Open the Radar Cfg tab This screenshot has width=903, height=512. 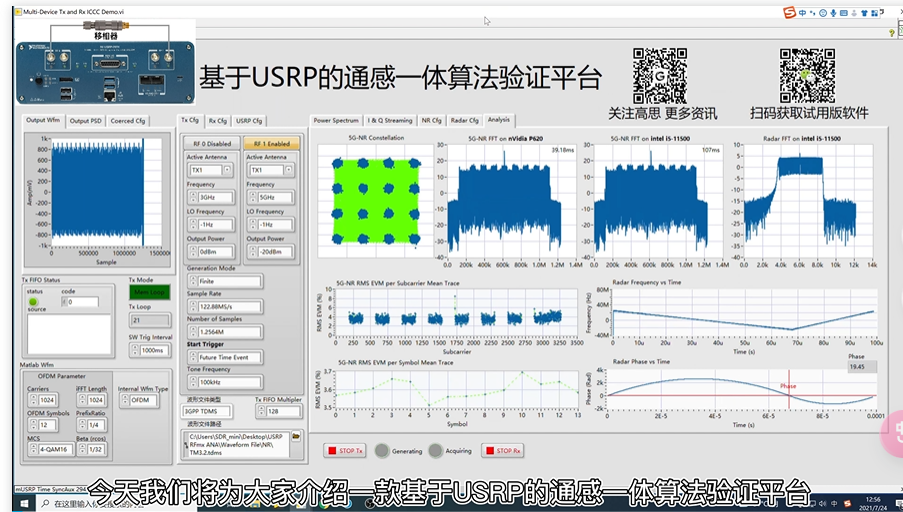pyautogui.click(x=464, y=120)
